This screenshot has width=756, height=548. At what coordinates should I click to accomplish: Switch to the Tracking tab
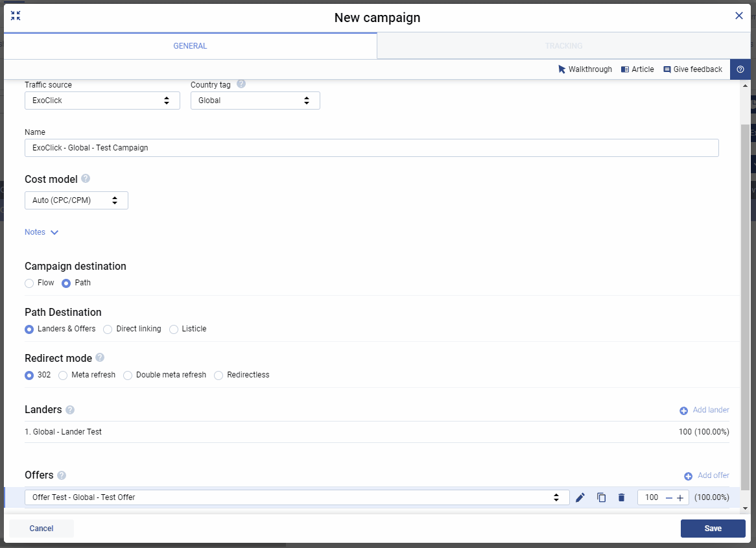563,46
